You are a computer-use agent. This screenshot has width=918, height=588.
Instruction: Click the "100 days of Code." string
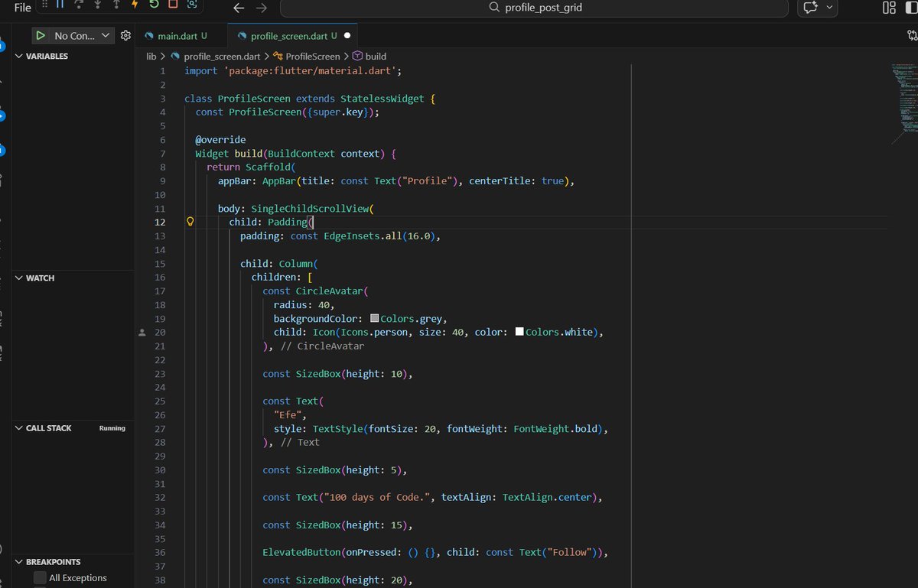379,498
